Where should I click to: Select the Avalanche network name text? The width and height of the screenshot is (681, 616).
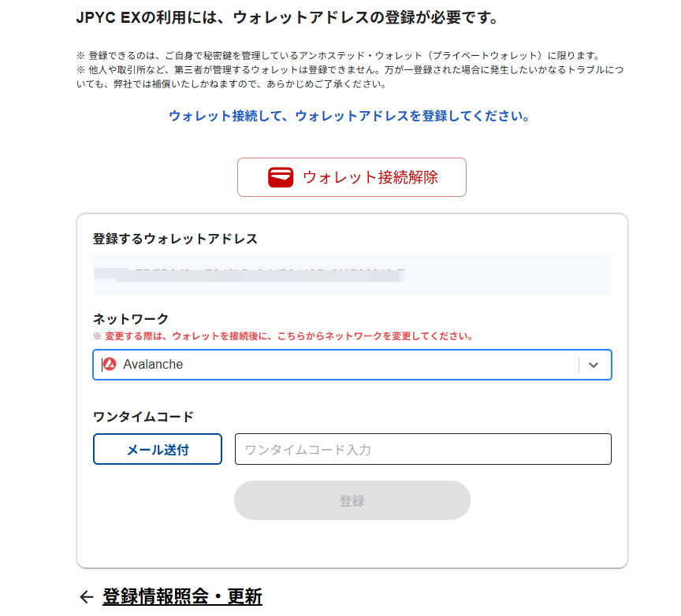pyautogui.click(x=153, y=365)
